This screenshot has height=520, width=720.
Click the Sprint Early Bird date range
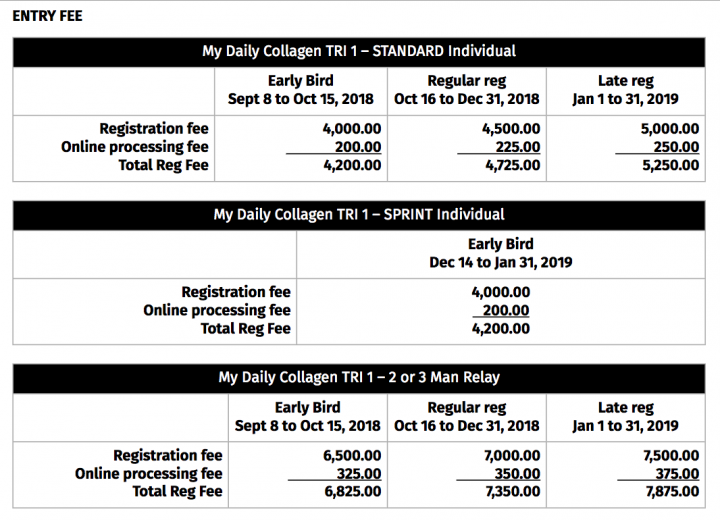(501, 263)
